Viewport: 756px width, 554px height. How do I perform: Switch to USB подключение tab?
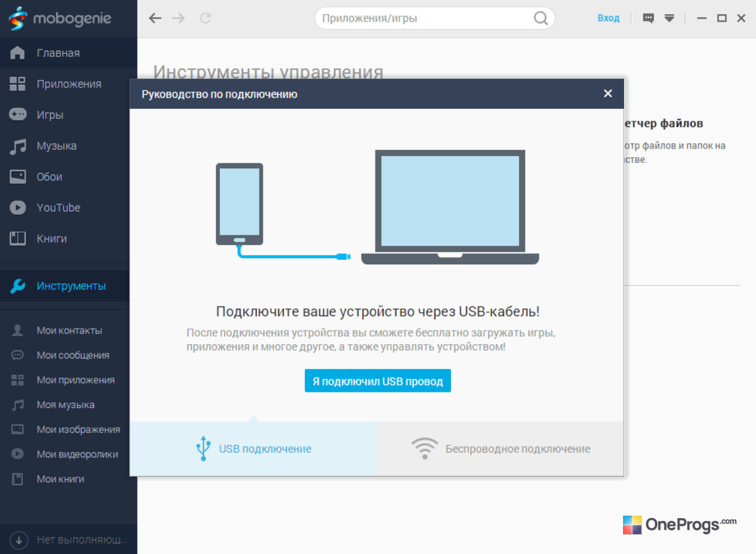253,449
